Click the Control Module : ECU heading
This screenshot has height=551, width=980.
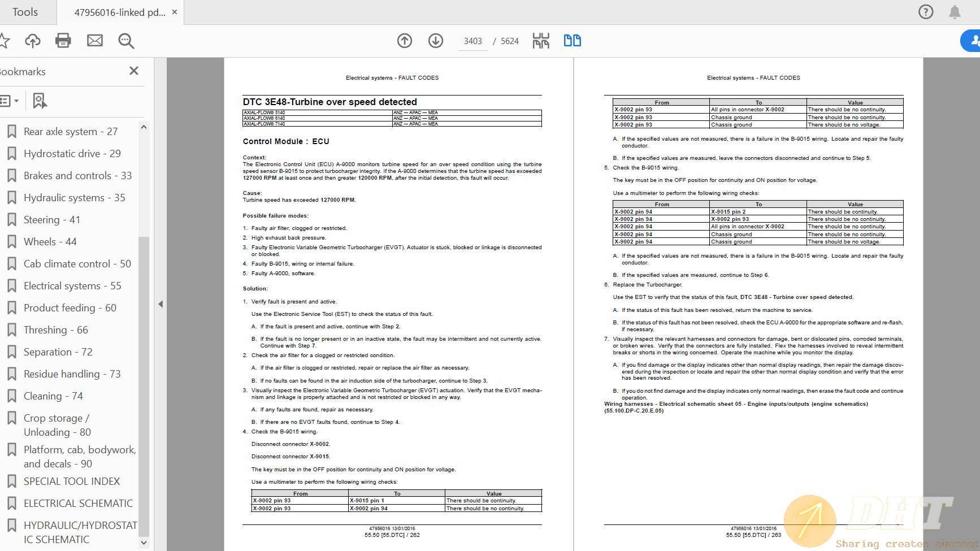click(286, 141)
